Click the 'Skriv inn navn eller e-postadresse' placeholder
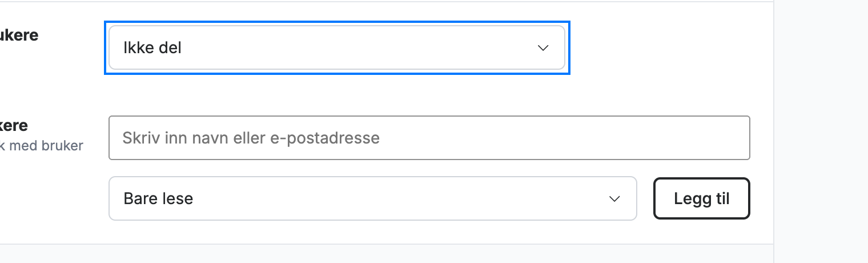Viewport: 868px width, 263px height. tap(251, 138)
